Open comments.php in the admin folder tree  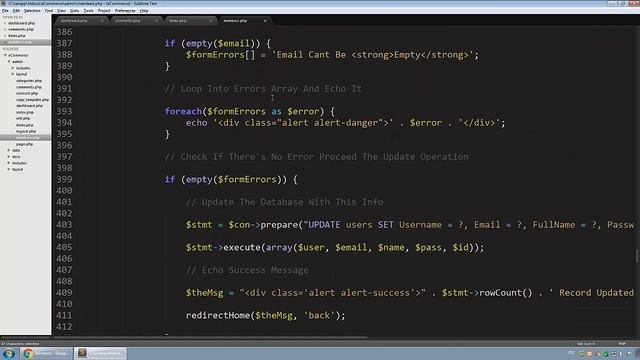29,87
